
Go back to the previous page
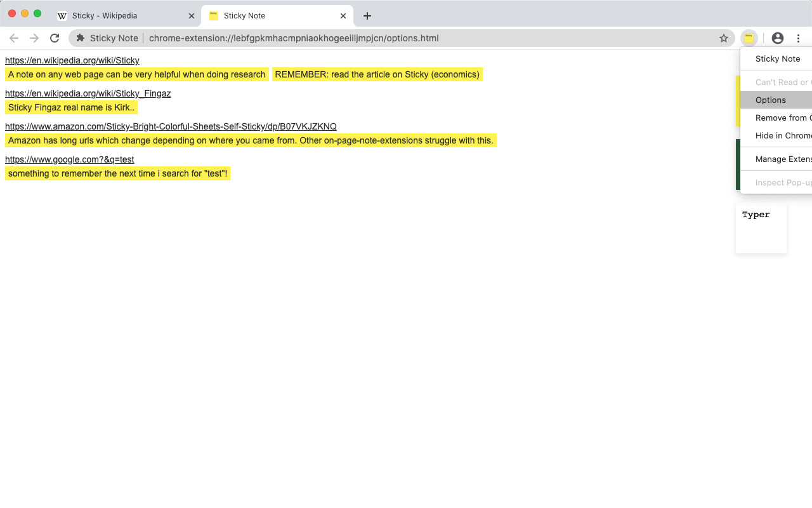[x=14, y=38]
